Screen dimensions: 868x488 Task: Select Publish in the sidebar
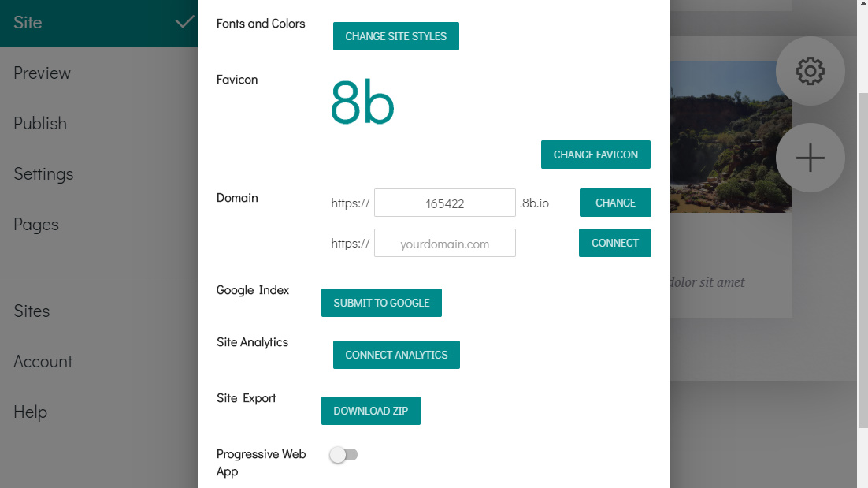point(40,123)
